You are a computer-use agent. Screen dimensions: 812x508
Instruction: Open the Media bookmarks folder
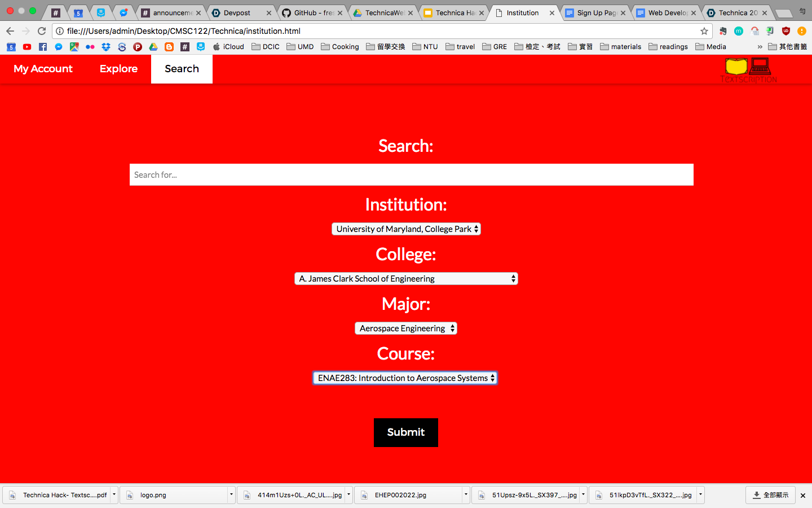710,47
